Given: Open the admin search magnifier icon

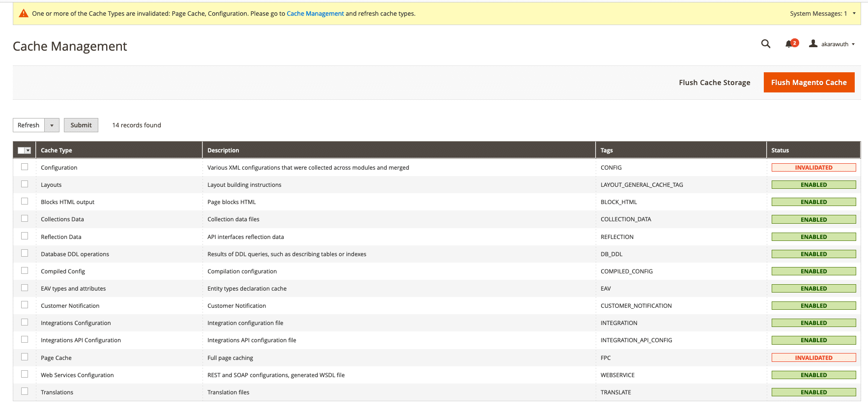Looking at the screenshot, I should pyautogui.click(x=765, y=44).
